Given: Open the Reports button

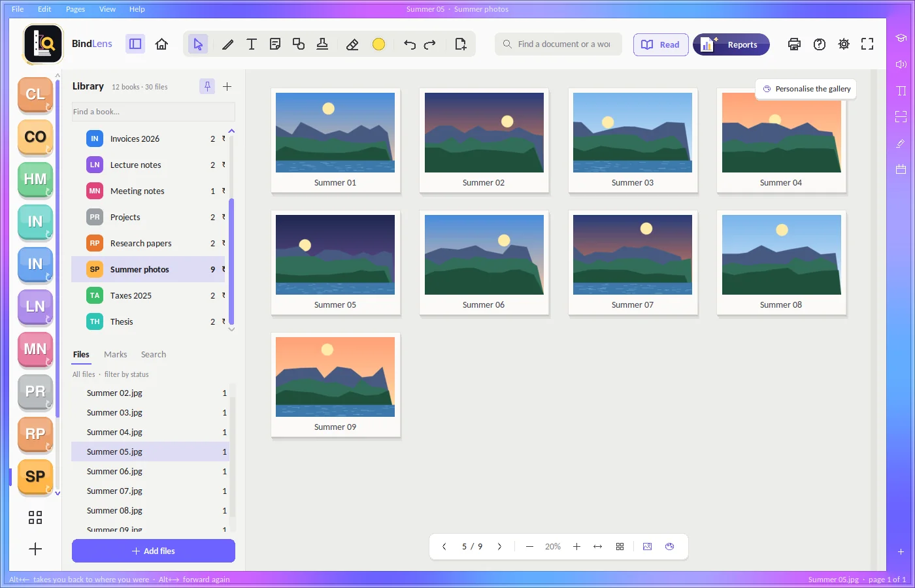Looking at the screenshot, I should click(x=731, y=44).
